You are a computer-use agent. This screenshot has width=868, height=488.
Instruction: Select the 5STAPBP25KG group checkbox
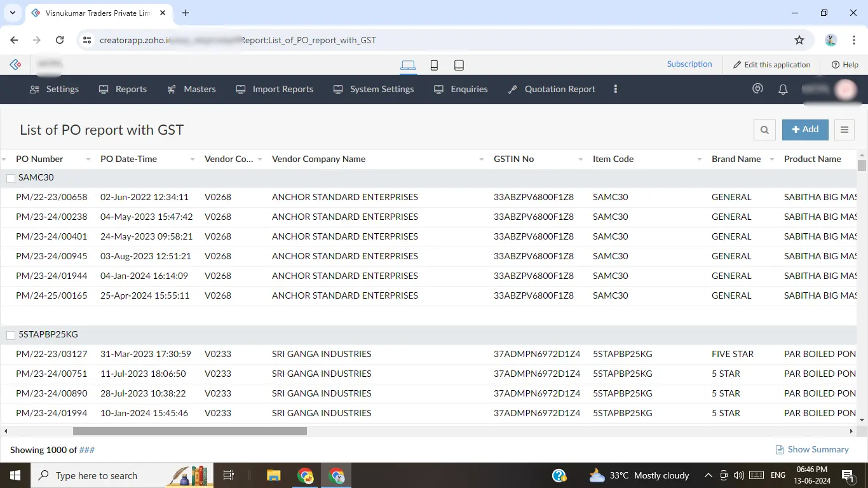pos(10,334)
